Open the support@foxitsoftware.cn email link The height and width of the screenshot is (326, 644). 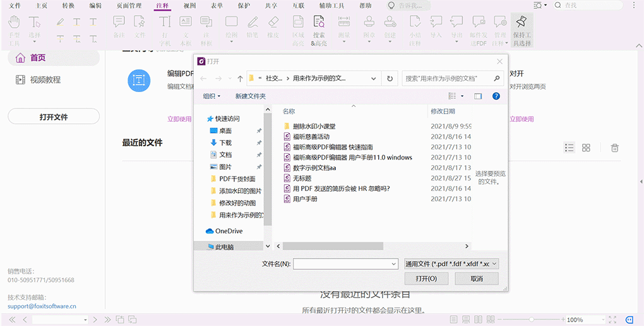[x=42, y=306]
